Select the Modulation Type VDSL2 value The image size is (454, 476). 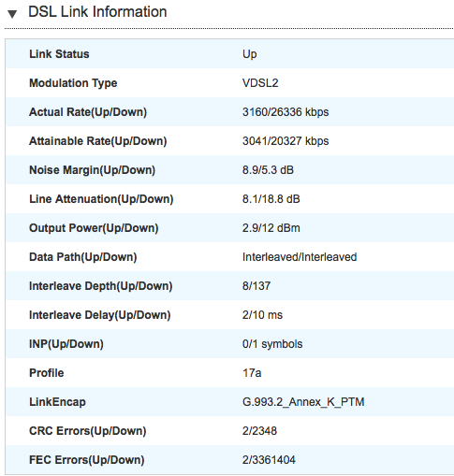pyautogui.click(x=260, y=83)
